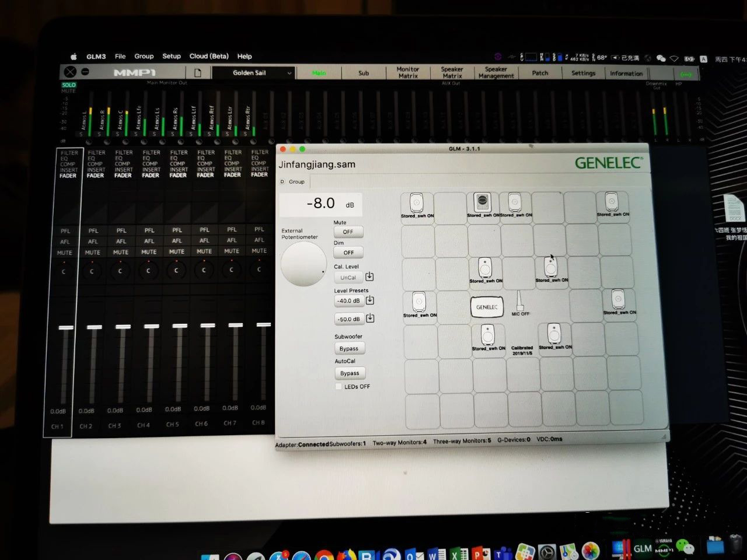The image size is (747, 560).
Task: Mute channel CH 5 in the mixer
Action: pos(177,252)
